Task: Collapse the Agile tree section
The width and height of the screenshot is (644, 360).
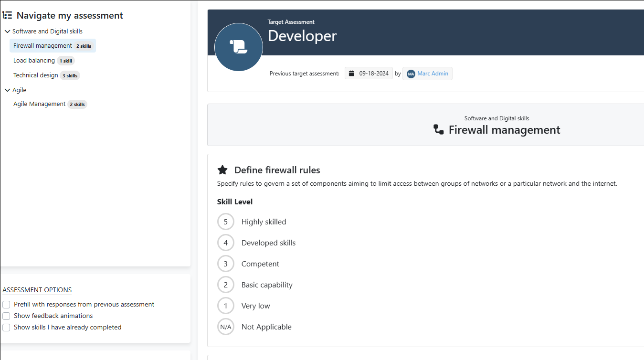Action: [7, 90]
